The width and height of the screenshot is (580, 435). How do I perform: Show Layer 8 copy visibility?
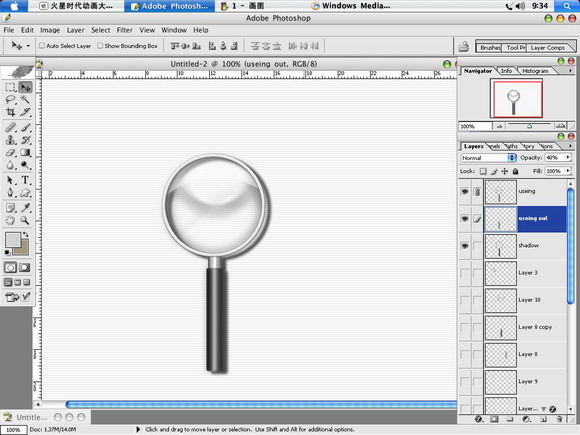click(465, 328)
